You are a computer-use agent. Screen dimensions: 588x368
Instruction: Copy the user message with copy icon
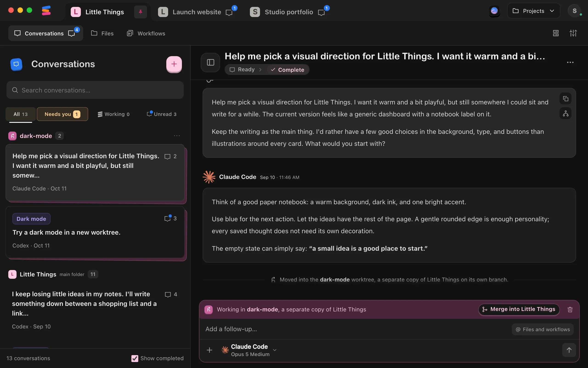pyautogui.click(x=565, y=99)
